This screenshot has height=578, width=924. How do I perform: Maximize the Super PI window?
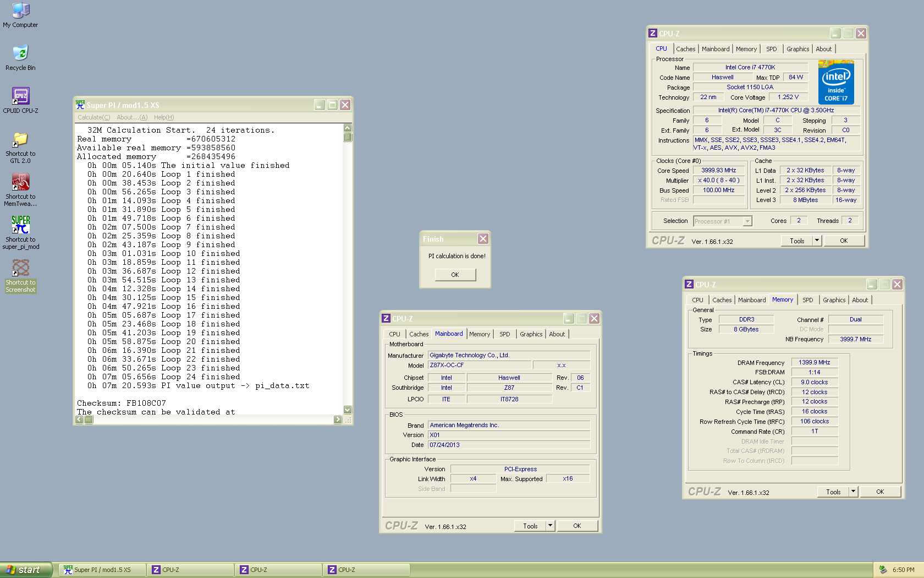(x=332, y=105)
